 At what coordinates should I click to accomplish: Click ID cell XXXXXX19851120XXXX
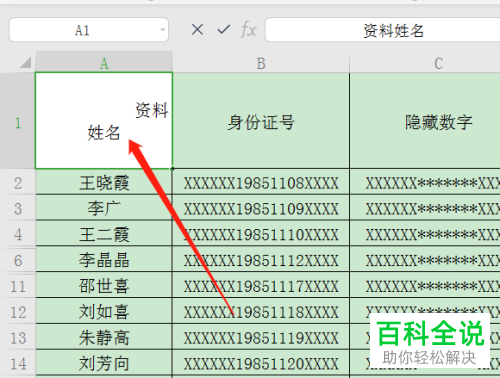(261, 363)
